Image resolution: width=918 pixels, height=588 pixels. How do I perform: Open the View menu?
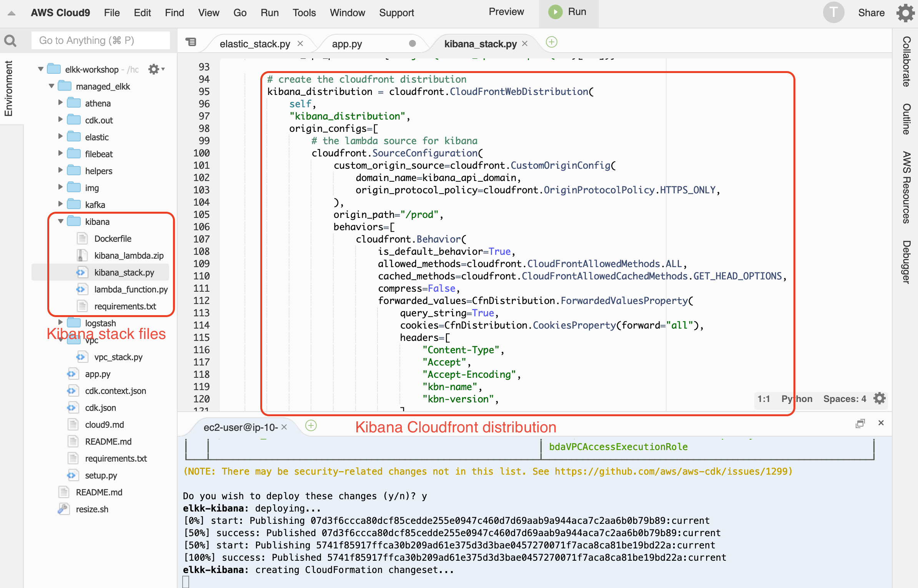[x=209, y=13]
